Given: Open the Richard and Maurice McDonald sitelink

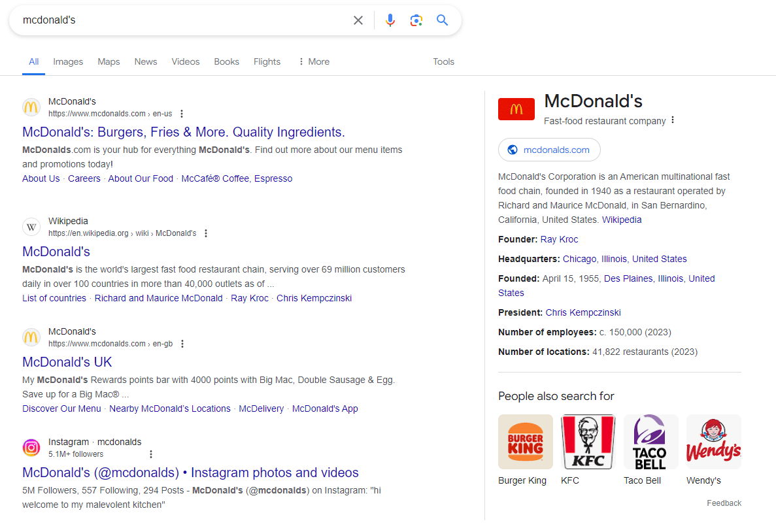Looking at the screenshot, I should tap(158, 299).
